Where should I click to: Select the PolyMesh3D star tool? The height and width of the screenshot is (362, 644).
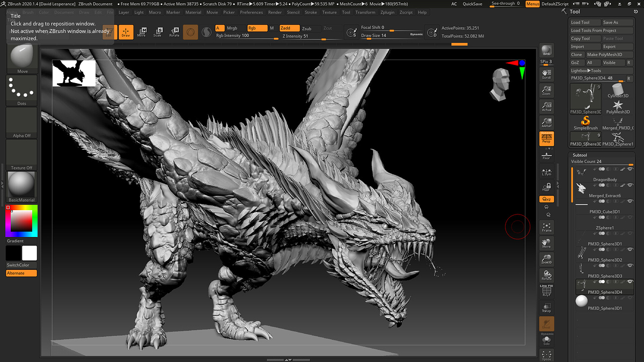click(618, 106)
